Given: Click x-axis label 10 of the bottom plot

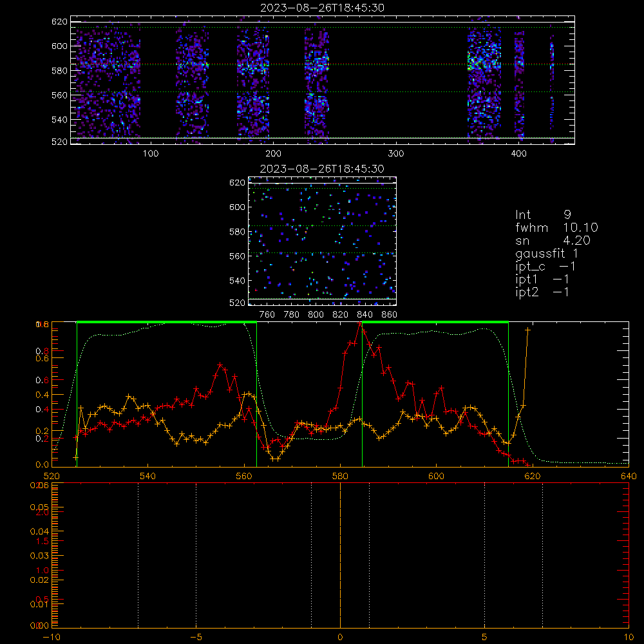Looking at the screenshot, I should pos(629,637).
